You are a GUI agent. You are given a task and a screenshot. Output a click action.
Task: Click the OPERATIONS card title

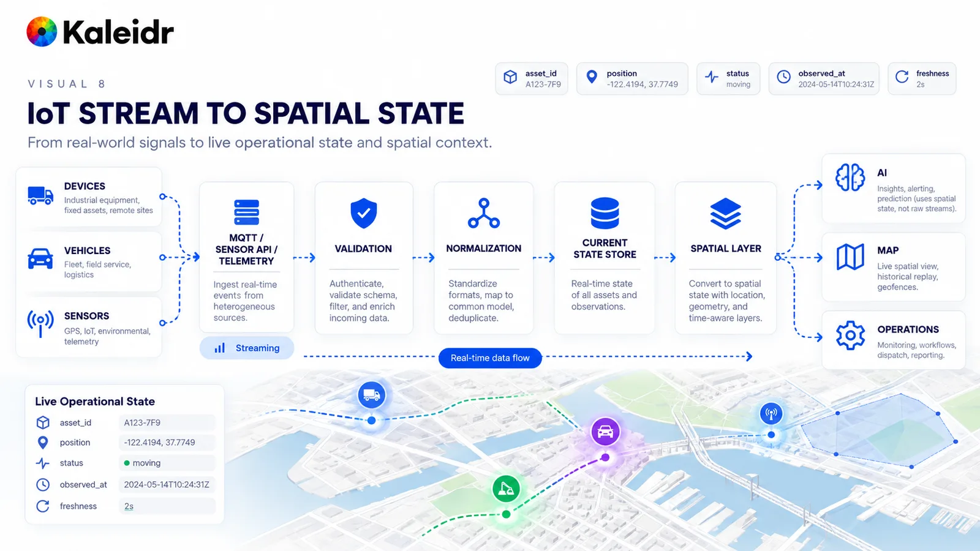908,329
